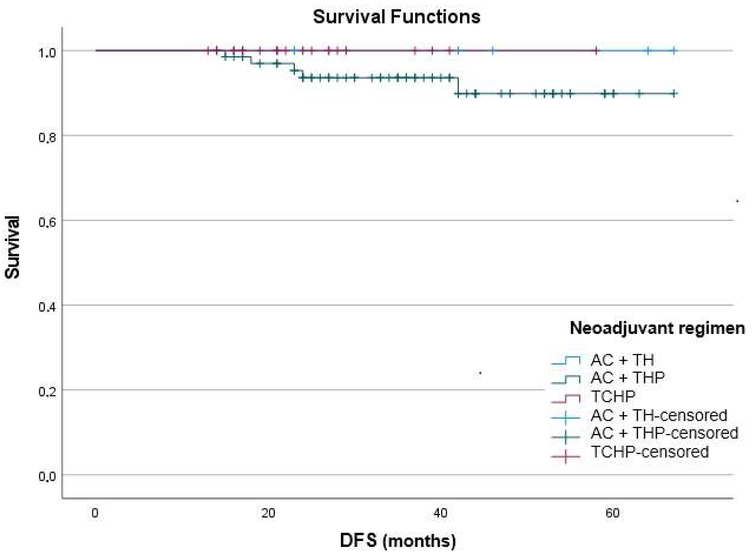Select the TCHP-censored cross legend marker
The image size is (753, 560).
tap(566, 456)
